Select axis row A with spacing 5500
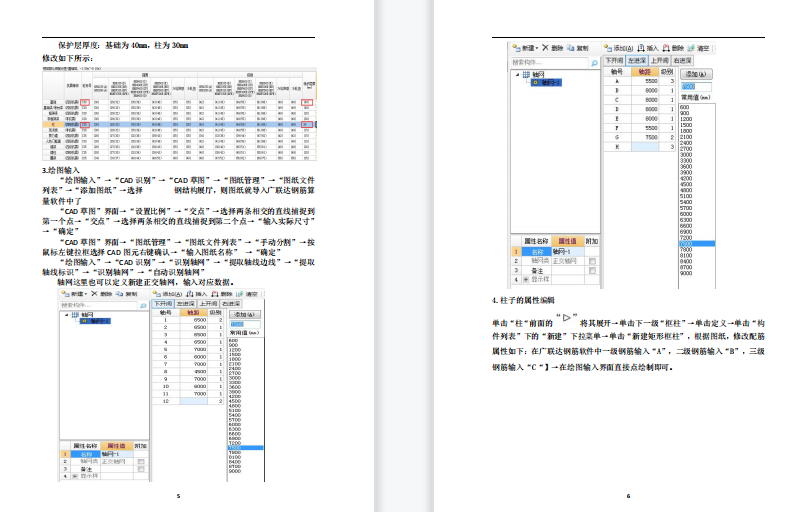This screenshot has height=512, width=808. tap(639, 81)
